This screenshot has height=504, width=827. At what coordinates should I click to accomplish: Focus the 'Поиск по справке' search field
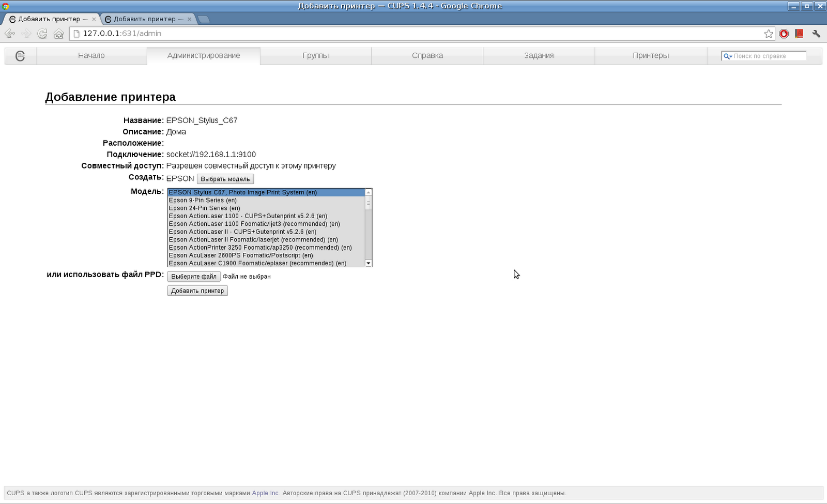(764, 56)
